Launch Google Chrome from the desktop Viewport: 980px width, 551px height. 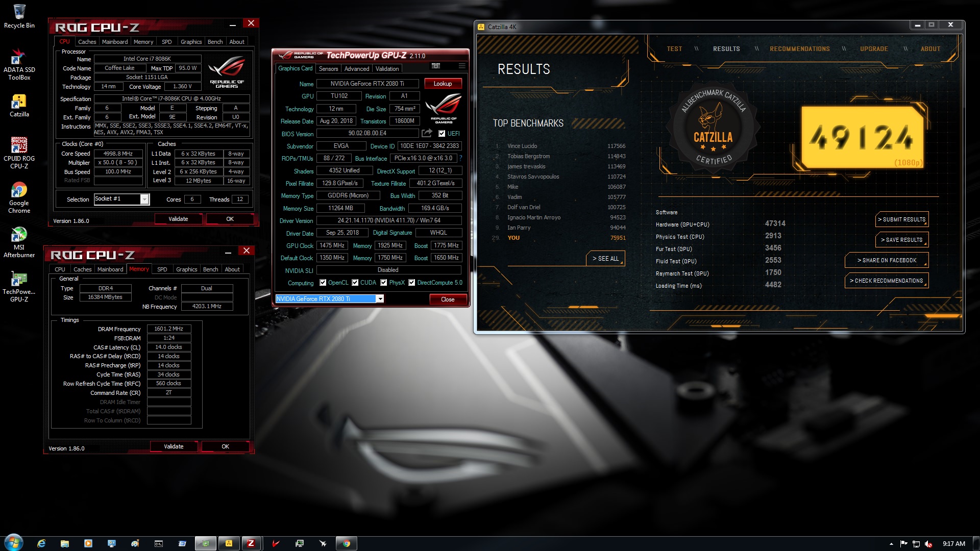pyautogui.click(x=19, y=197)
